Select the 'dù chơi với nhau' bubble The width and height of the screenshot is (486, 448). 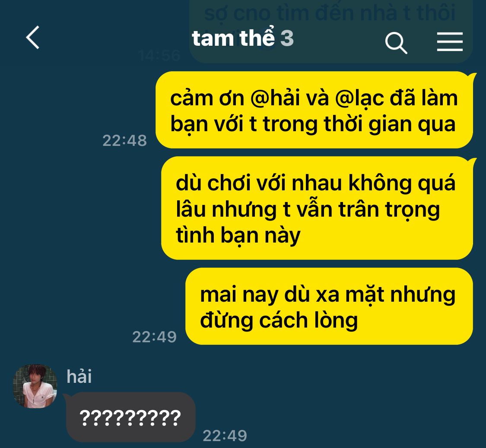(317, 208)
